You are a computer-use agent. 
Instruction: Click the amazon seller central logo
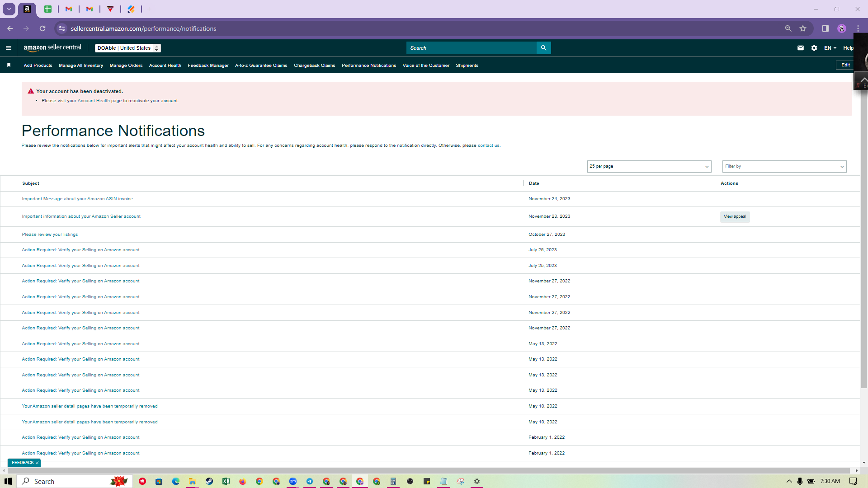[52, 48]
